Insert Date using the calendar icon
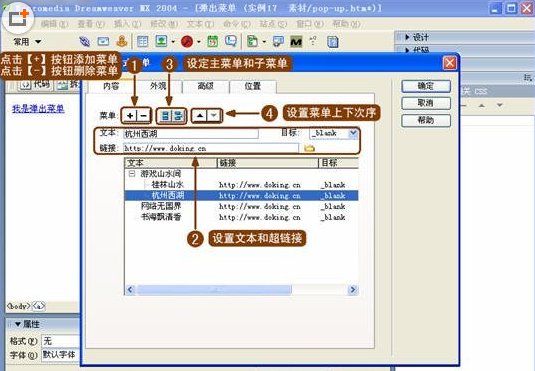The width and height of the screenshot is (535, 371). click(x=213, y=41)
